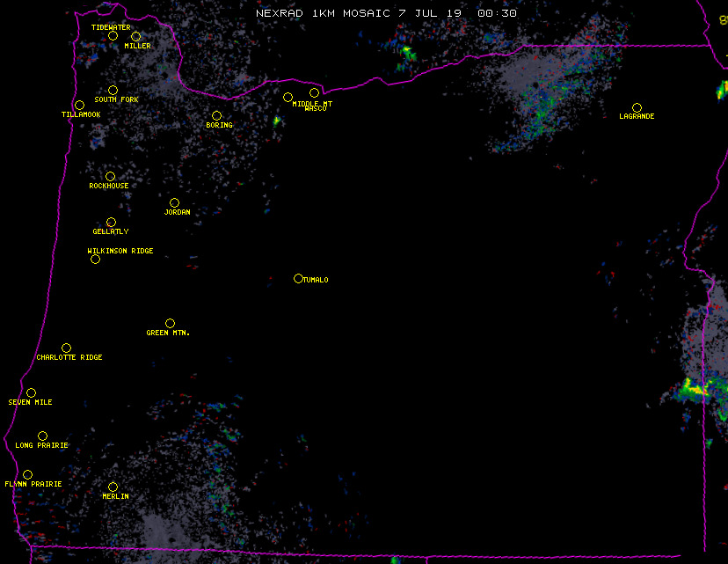
Task: Click the Tumalo station circle marker
Action: coord(298,279)
